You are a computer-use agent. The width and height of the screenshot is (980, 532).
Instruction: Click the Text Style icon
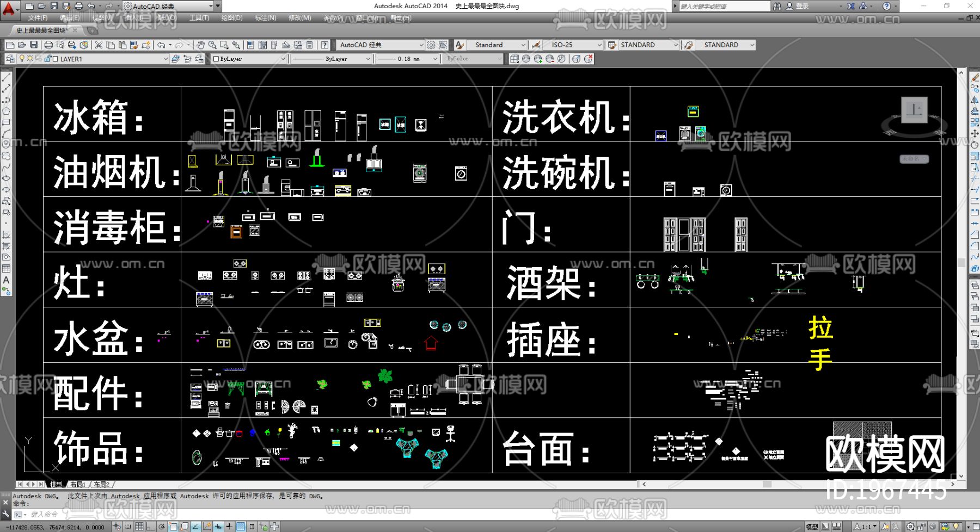pos(460,45)
